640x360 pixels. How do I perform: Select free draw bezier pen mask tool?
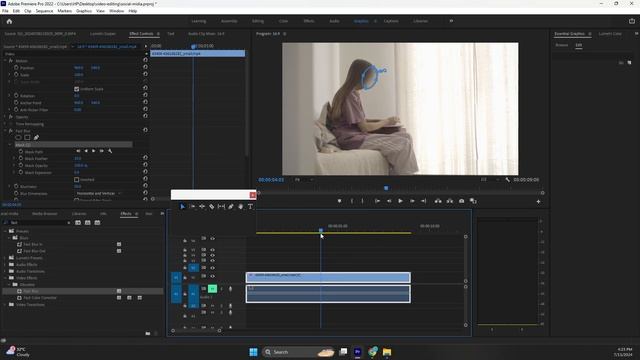(x=36, y=138)
